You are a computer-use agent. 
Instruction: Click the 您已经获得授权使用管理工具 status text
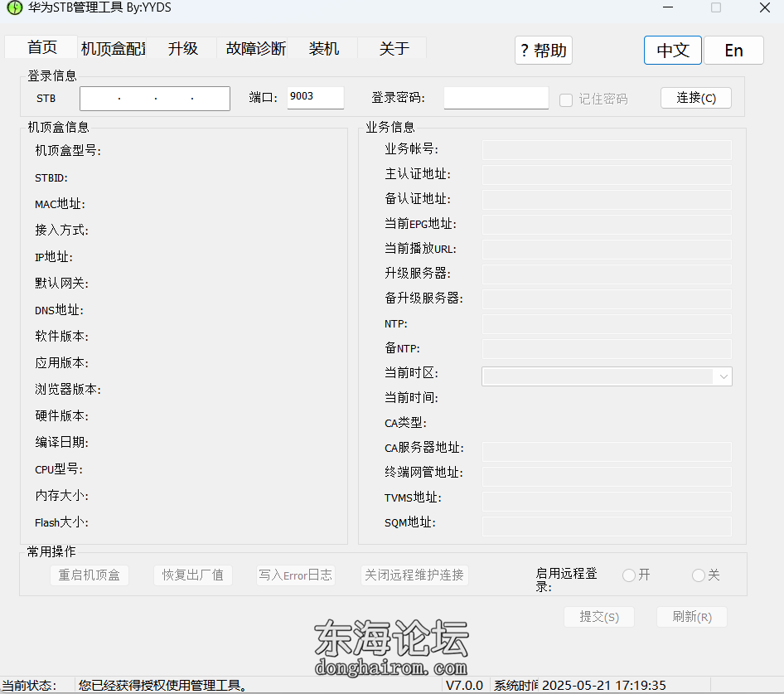[163, 686]
